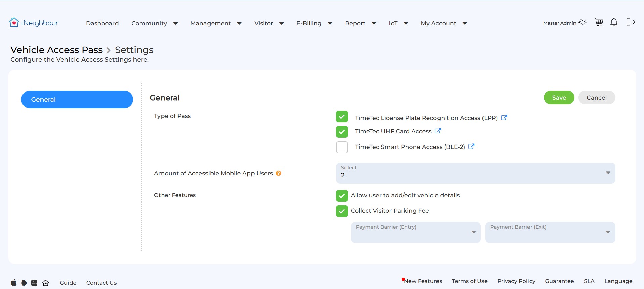
Task: Click the Save button
Action: click(x=559, y=98)
